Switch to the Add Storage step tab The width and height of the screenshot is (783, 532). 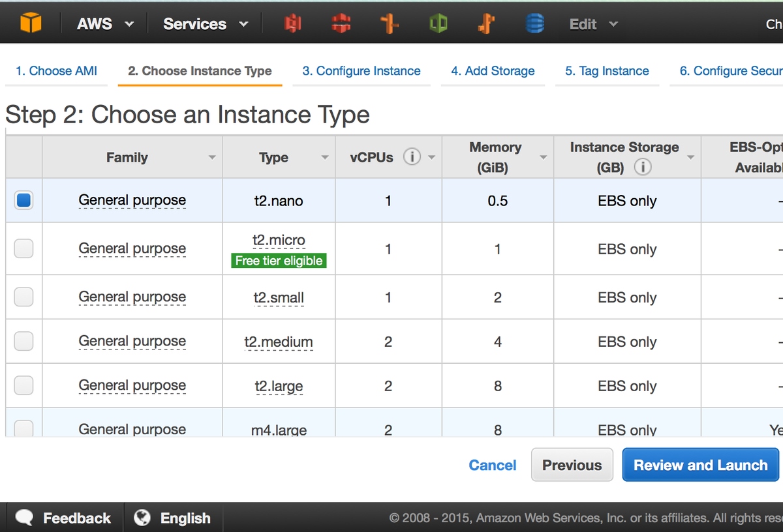point(493,71)
